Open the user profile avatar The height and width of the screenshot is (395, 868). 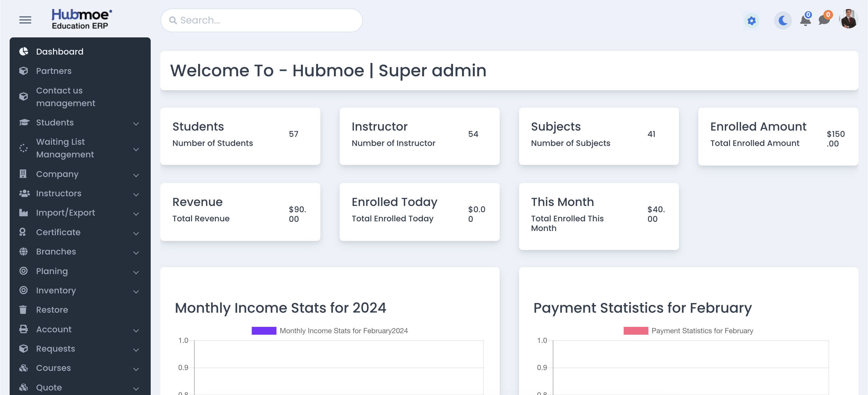pyautogui.click(x=849, y=19)
